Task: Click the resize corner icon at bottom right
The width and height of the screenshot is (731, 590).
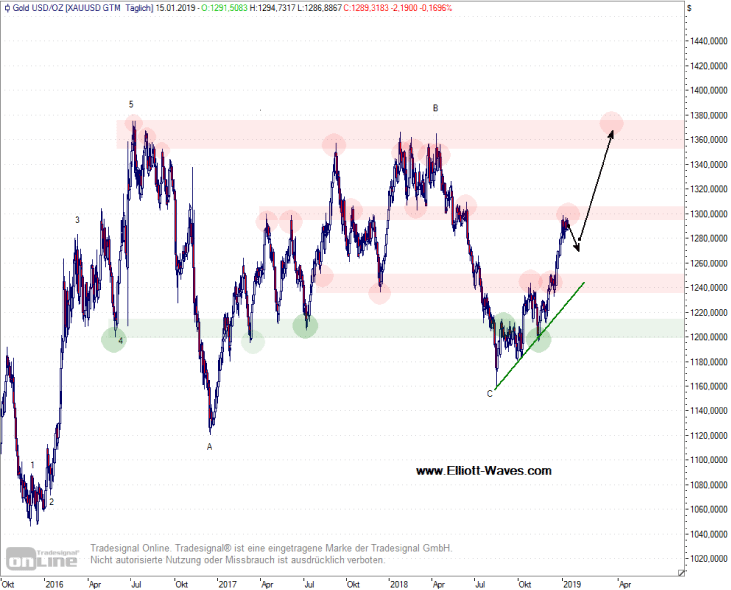Action: [682, 574]
